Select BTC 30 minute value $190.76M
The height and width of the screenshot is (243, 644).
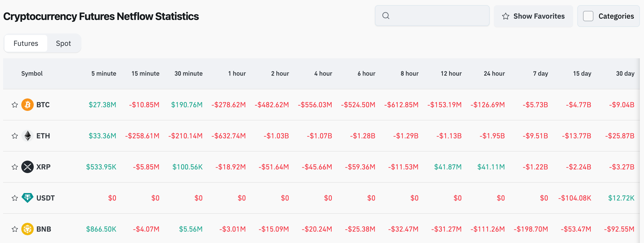tap(187, 105)
